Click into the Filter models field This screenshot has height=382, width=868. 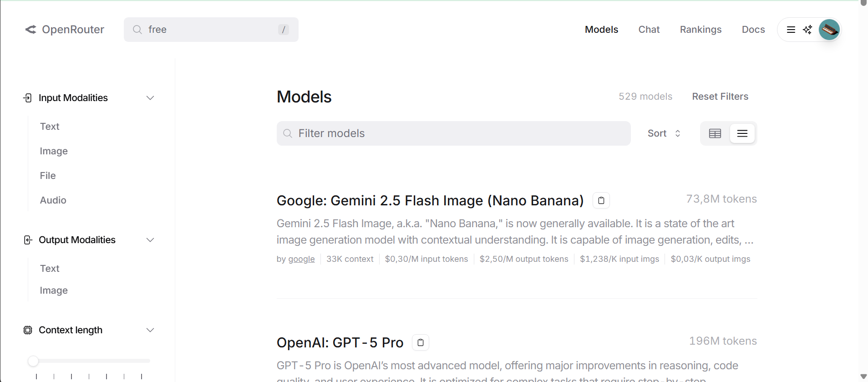453,133
